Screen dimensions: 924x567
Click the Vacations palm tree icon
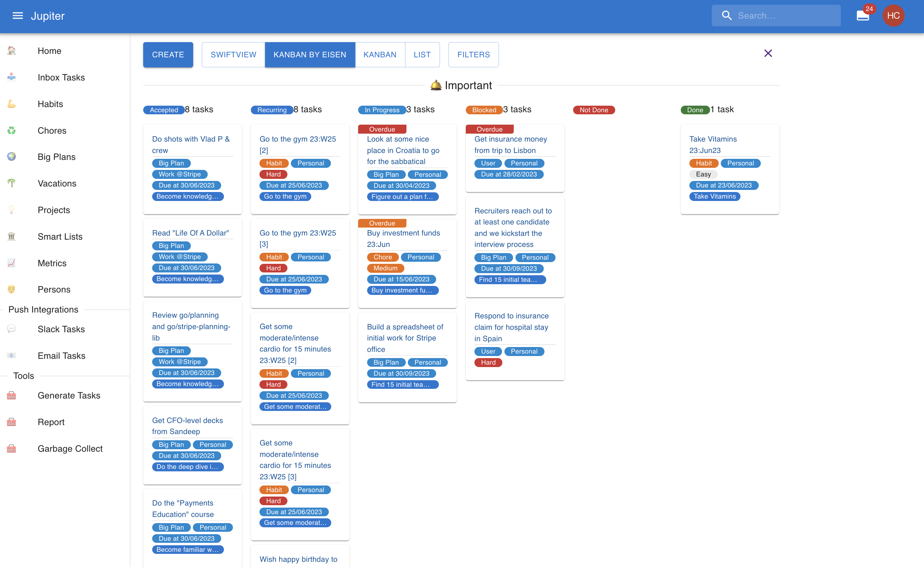click(12, 183)
